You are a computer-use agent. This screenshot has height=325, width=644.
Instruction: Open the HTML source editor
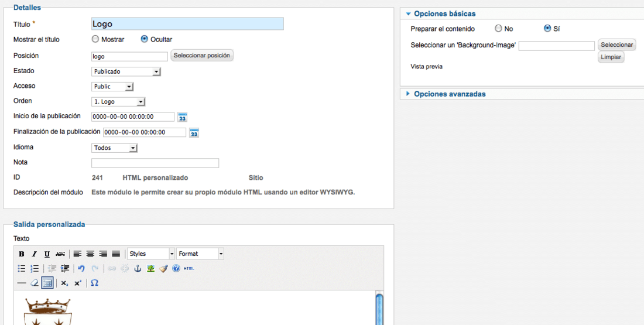pos(189,269)
